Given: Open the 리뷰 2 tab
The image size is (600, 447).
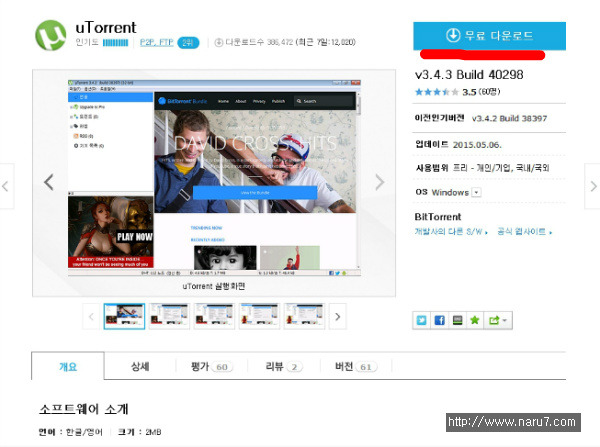Looking at the screenshot, I should 284,367.
